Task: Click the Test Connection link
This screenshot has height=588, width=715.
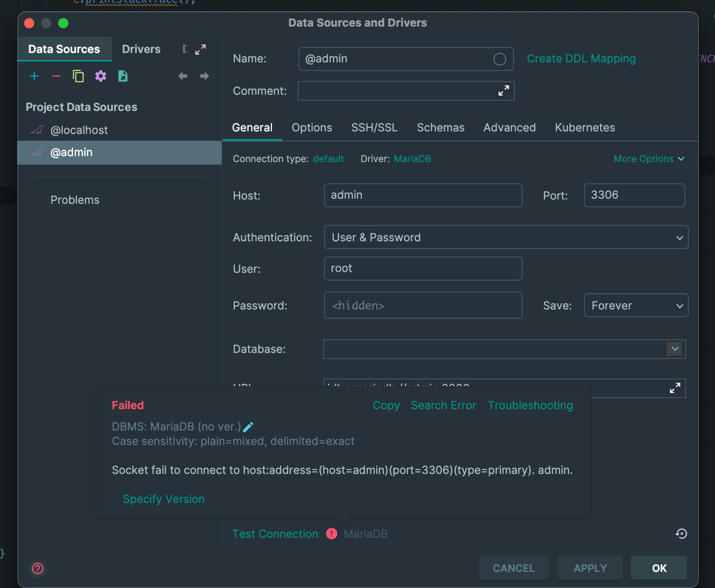Action: [275, 534]
